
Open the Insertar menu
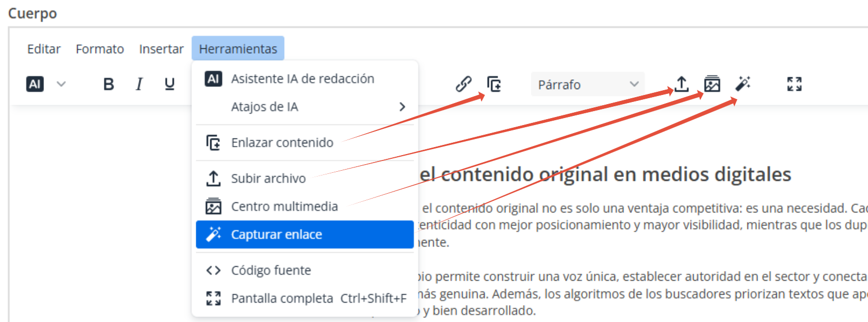[161, 49]
